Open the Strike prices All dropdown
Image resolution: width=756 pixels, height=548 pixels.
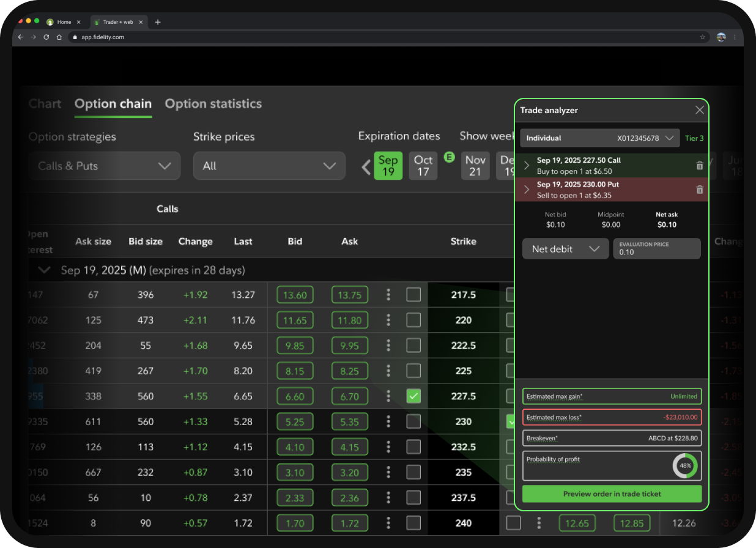(269, 166)
